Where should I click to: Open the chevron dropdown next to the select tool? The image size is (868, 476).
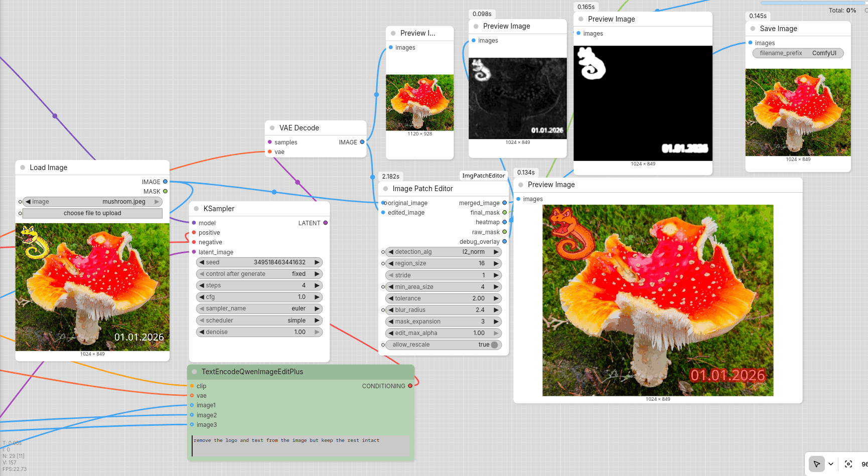(x=831, y=464)
